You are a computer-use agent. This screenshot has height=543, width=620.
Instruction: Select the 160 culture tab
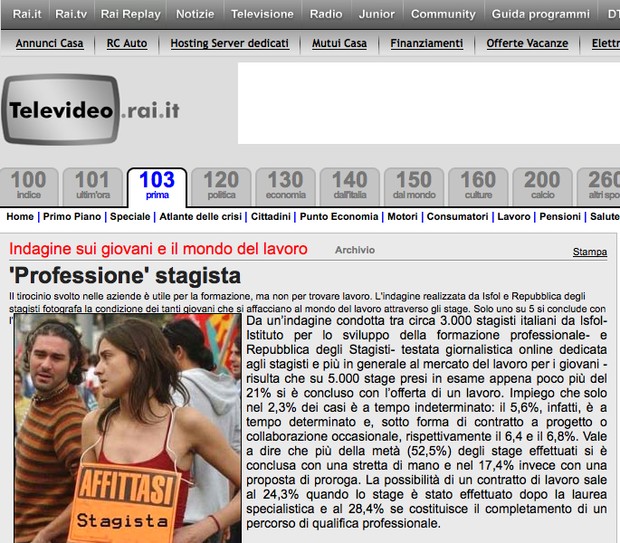click(x=478, y=186)
